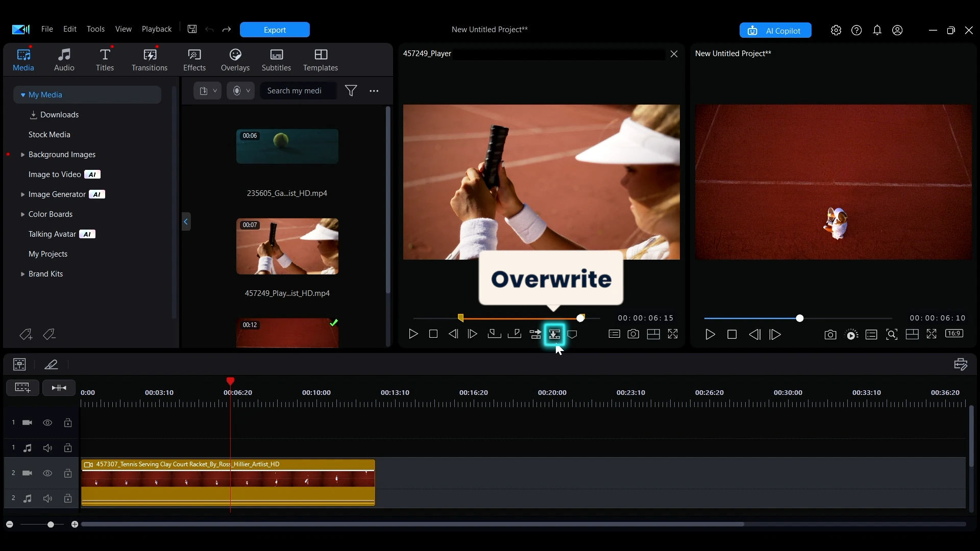Open the Tools menu
Viewport: 980px width, 551px height.
click(x=95, y=29)
